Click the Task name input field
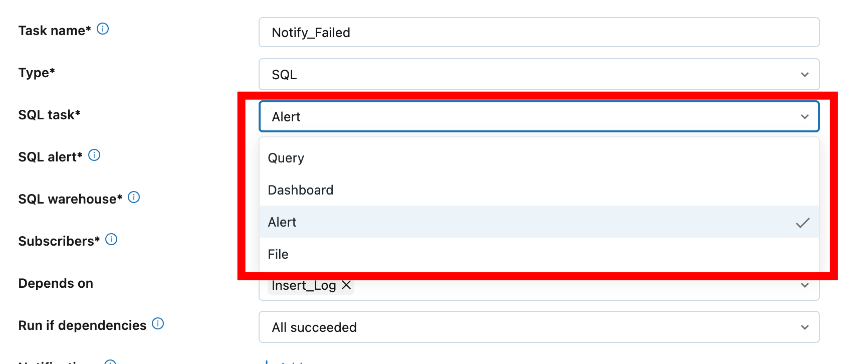The image size is (868, 364). pyautogui.click(x=539, y=32)
